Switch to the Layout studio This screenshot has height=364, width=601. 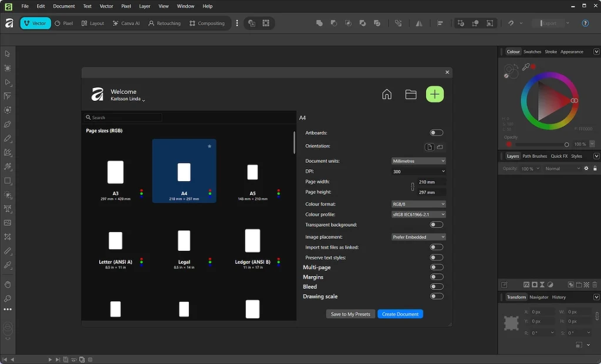(93, 23)
